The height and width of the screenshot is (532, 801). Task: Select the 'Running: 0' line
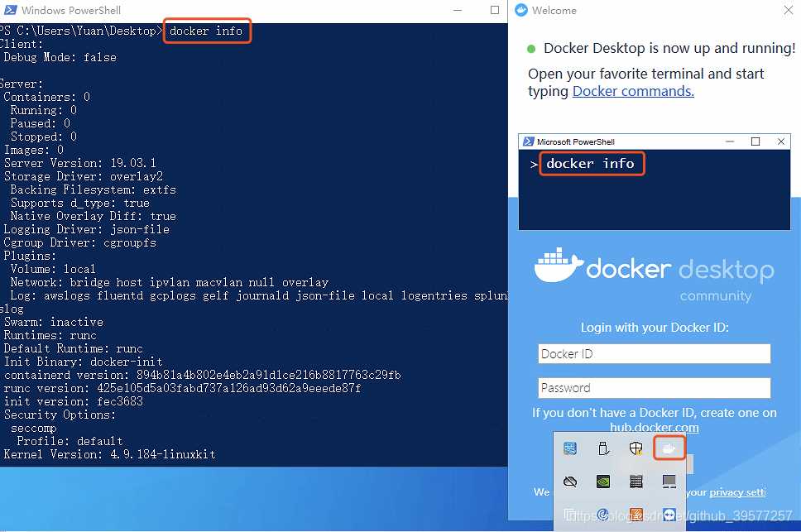[x=43, y=110]
